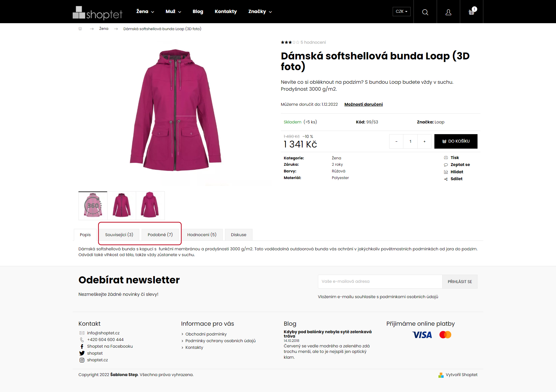Switch to the Diskuse tab
The height and width of the screenshot is (392, 556).
pyautogui.click(x=239, y=235)
